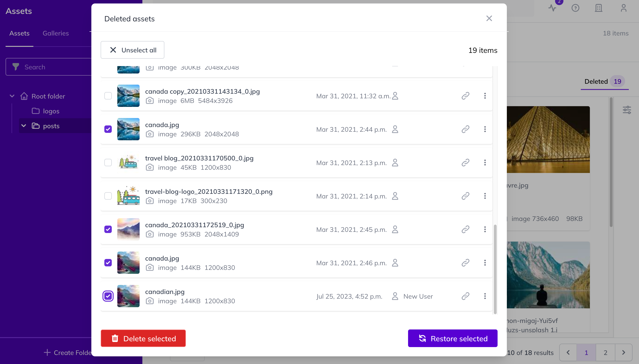Switch to the Galleries tab
The image size is (639, 364).
coord(55,33)
